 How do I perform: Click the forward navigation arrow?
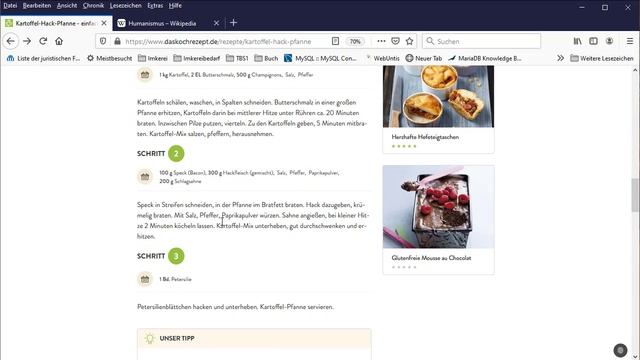[x=27, y=41]
